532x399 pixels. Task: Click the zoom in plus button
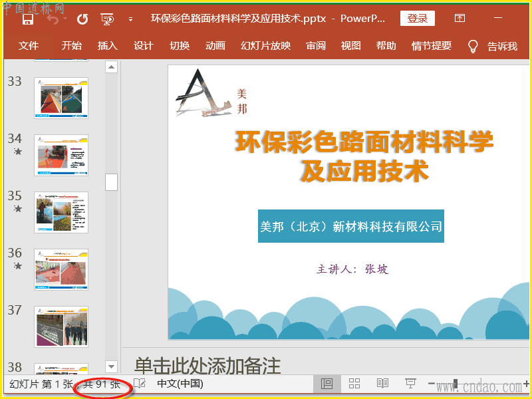coord(526,384)
